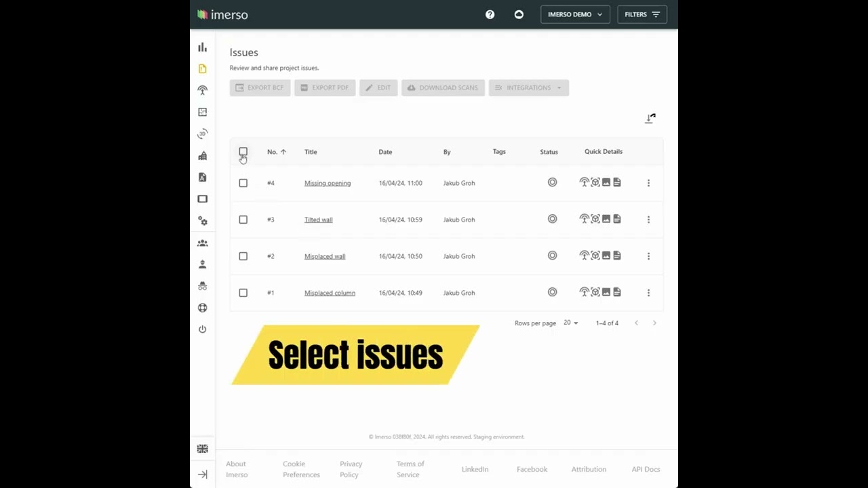Open the three-dot menu for Missing opening
Screen dimensions: 868x488
[x=648, y=183]
